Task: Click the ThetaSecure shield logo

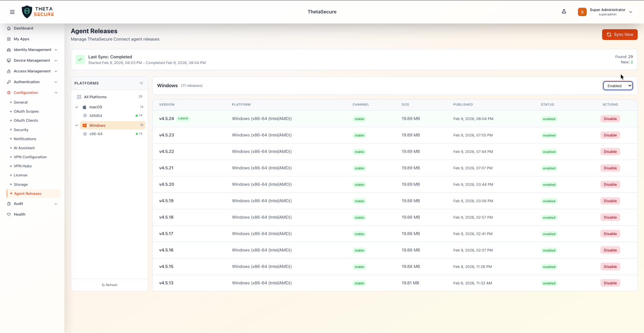Action: (27, 11)
